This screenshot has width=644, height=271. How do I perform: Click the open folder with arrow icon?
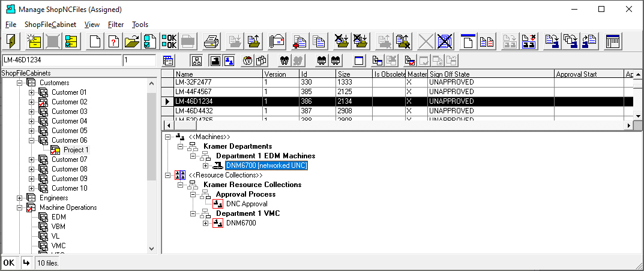132,41
